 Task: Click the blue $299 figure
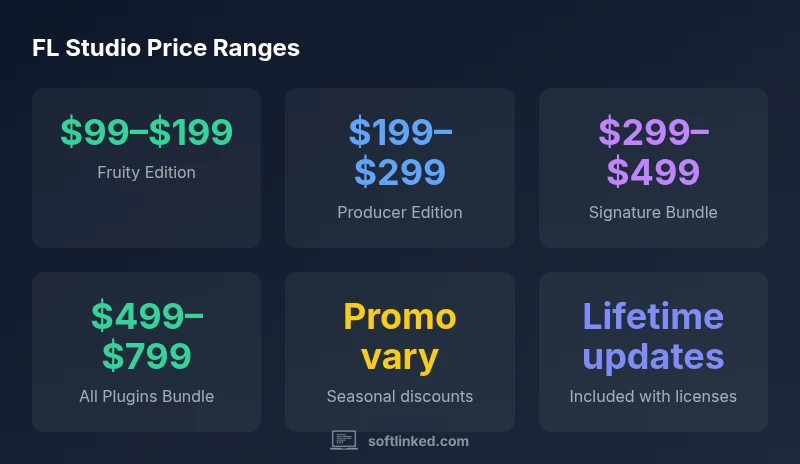point(400,172)
